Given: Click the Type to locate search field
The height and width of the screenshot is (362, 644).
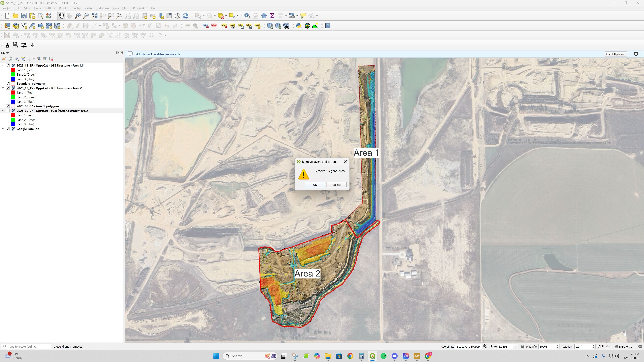Looking at the screenshot, I should coord(26,347).
